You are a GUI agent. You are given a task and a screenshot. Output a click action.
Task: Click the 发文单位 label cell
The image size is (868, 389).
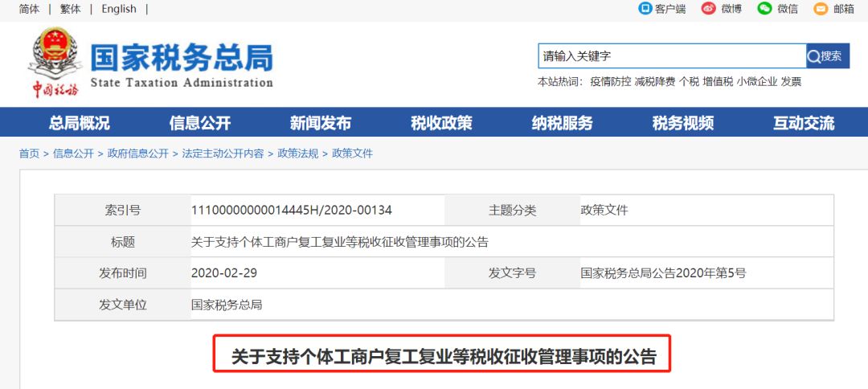pos(123,305)
